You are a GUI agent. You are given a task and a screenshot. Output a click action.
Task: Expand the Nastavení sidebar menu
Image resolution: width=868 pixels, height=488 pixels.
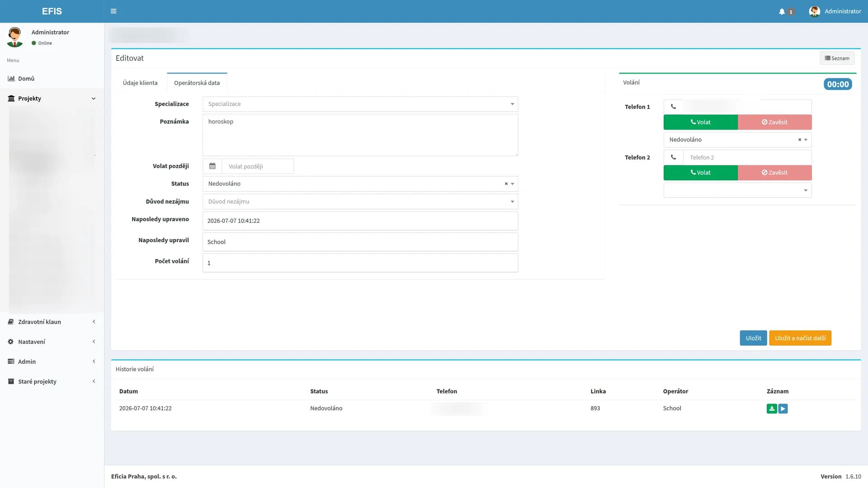click(x=52, y=342)
